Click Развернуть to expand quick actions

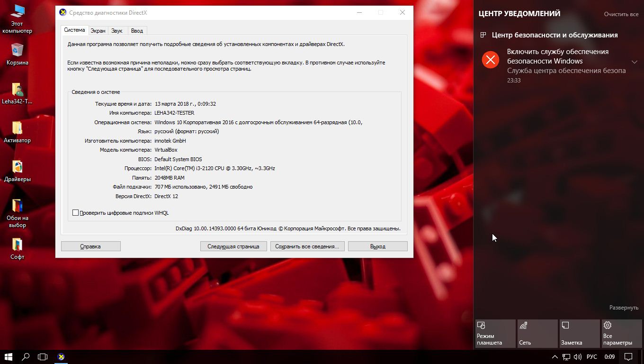[x=624, y=308]
